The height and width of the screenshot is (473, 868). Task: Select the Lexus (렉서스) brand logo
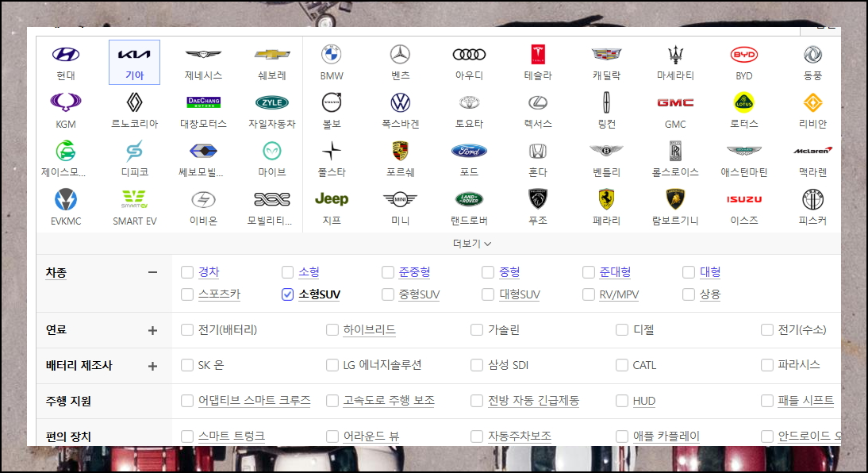point(538,102)
